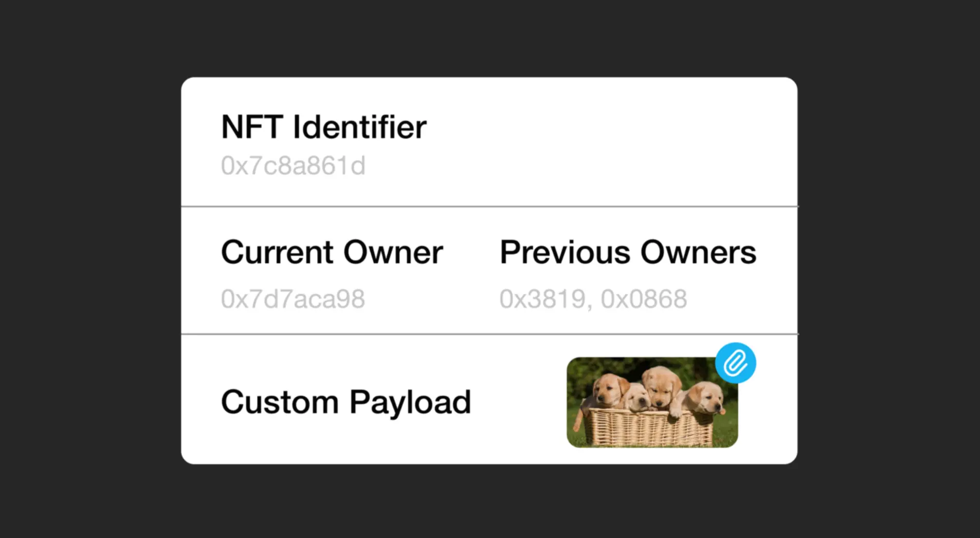Screen dimensions: 980x538
Task: Click the word "Owners" in Previous Owners
Action: [x=698, y=253]
